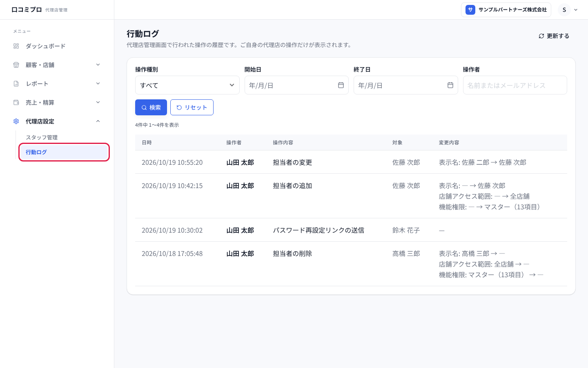Viewport: 588px width, 368px height.
Task: Click the サンプルパートナーズ株式会社 company selector
Action: [x=506, y=10]
